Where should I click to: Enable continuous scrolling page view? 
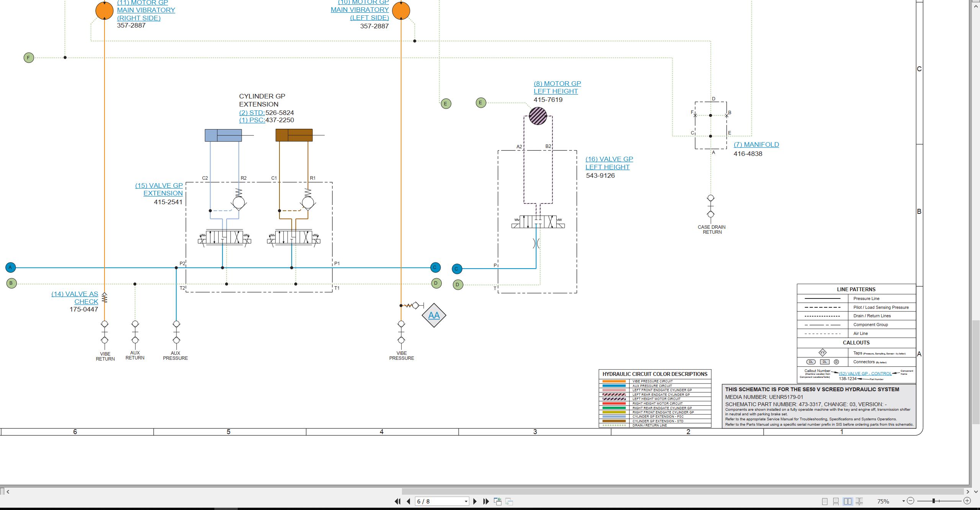[836, 501]
